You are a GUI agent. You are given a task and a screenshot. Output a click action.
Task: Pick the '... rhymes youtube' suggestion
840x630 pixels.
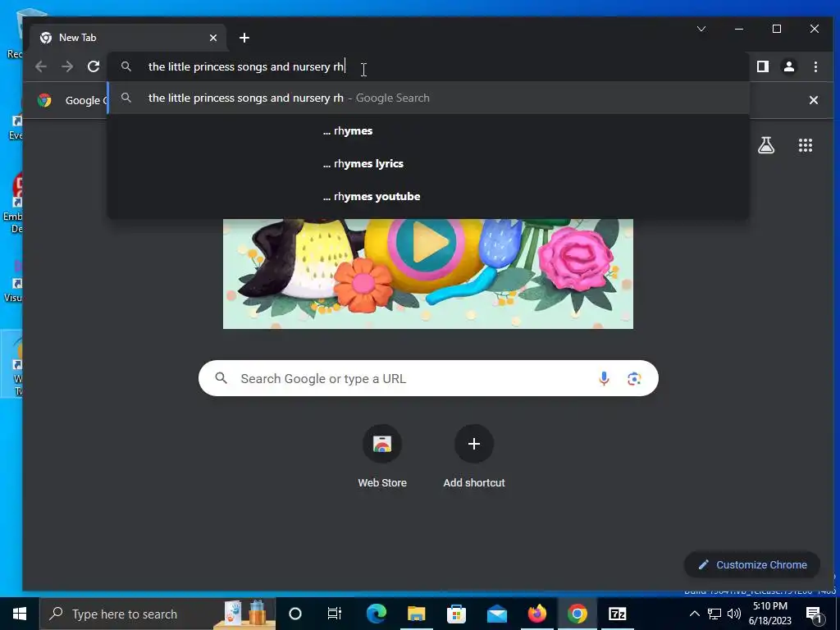pos(428,196)
